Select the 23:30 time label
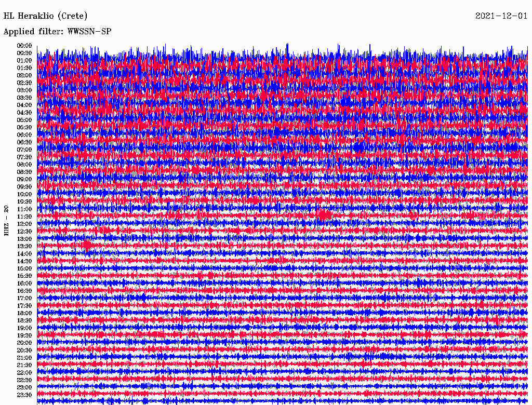 pyautogui.click(x=24, y=395)
